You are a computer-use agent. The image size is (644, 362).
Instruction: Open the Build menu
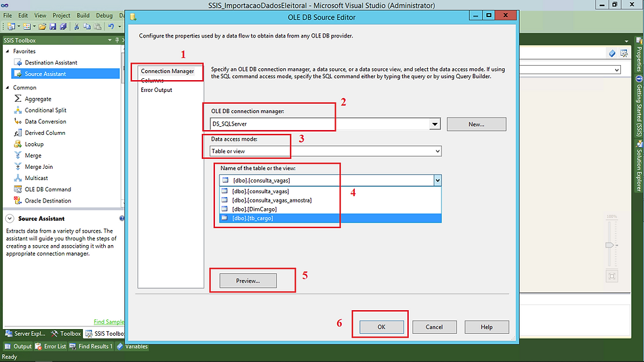pyautogui.click(x=83, y=16)
